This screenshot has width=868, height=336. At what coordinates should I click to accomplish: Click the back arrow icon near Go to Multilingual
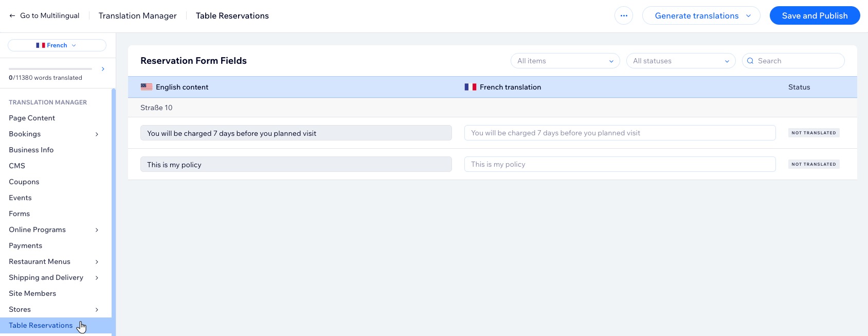point(12,16)
